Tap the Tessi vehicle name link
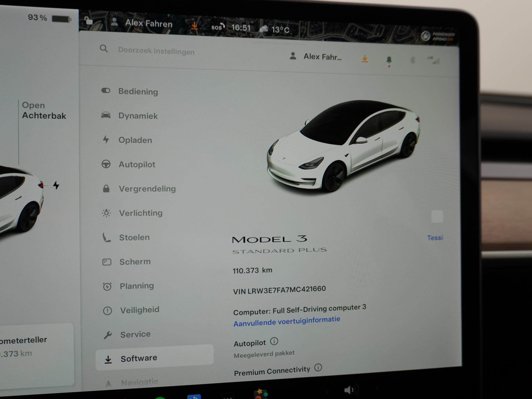This screenshot has width=532, height=399. (435, 238)
